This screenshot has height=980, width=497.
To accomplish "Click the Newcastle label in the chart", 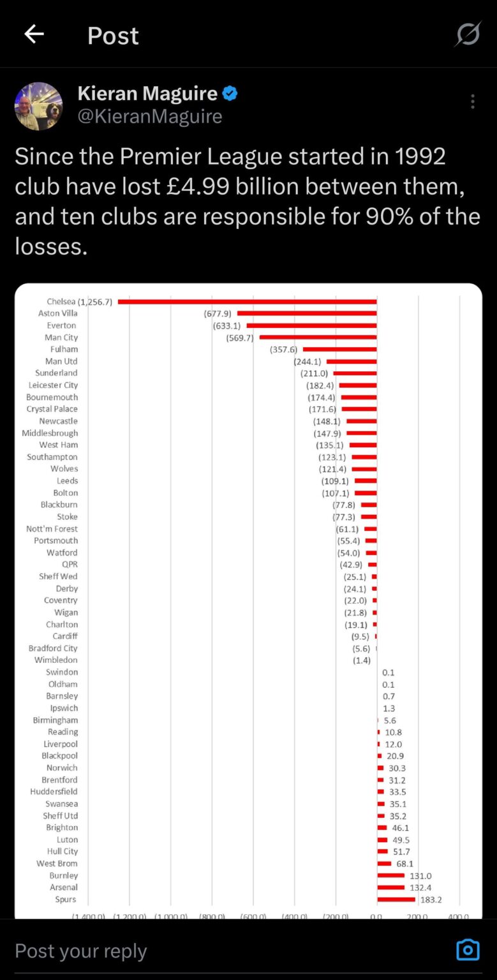I will pos(58,421).
